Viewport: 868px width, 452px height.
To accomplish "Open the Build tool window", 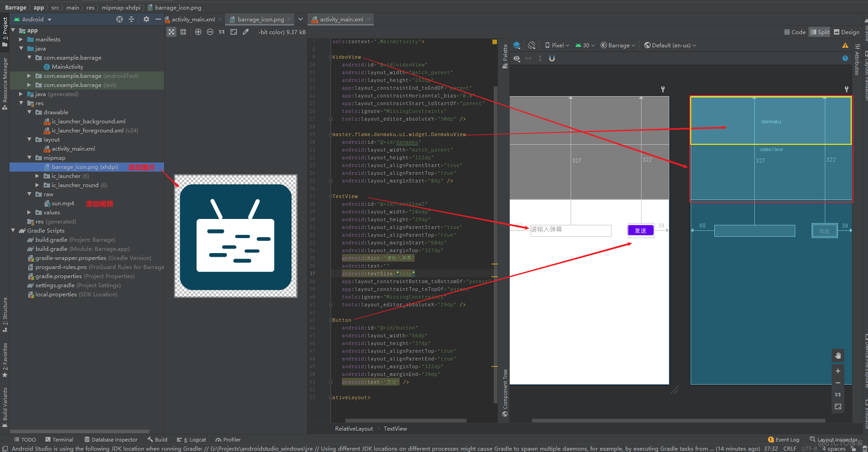I will tap(157, 440).
